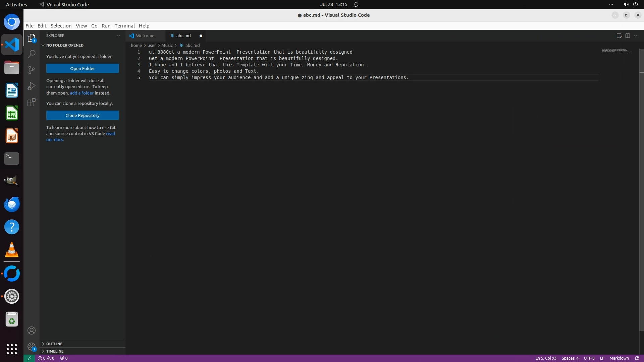644x362 pixels.
Task: Open Markdown preview to the side
Action: coord(619,36)
